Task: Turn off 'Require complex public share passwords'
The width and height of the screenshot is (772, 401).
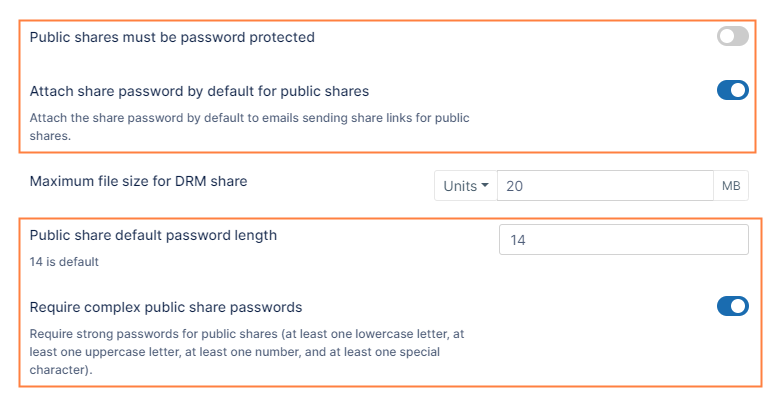Action: tap(732, 306)
